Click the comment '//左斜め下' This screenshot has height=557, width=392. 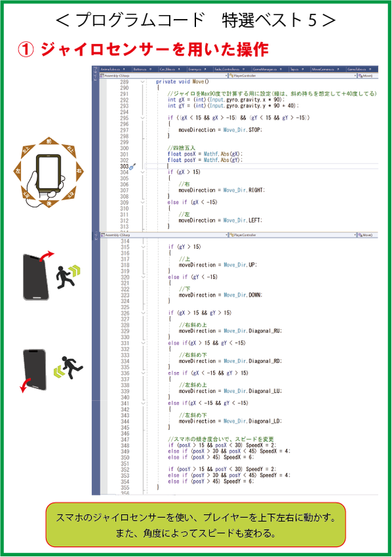193,415
